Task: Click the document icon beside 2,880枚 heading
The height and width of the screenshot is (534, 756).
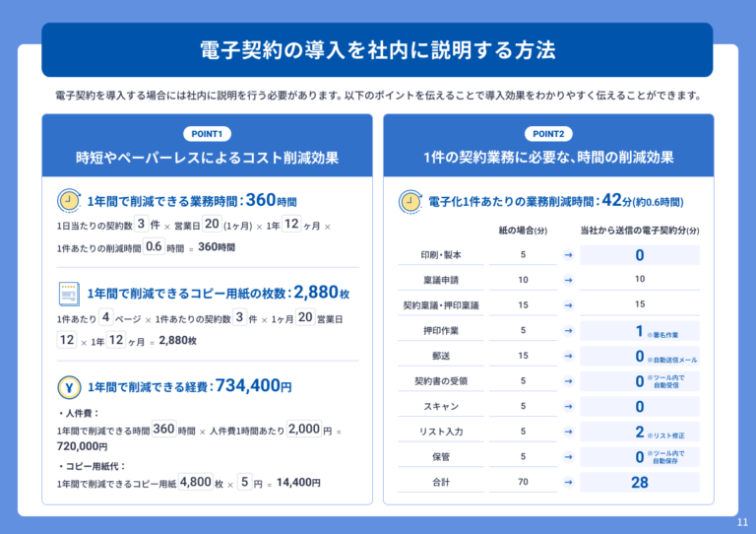Action: [69, 295]
